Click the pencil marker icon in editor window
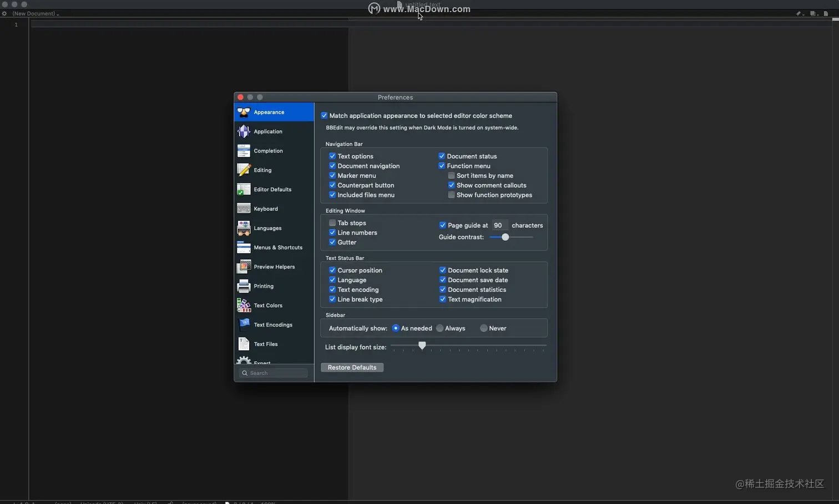The width and height of the screenshot is (839, 504). pyautogui.click(x=799, y=13)
